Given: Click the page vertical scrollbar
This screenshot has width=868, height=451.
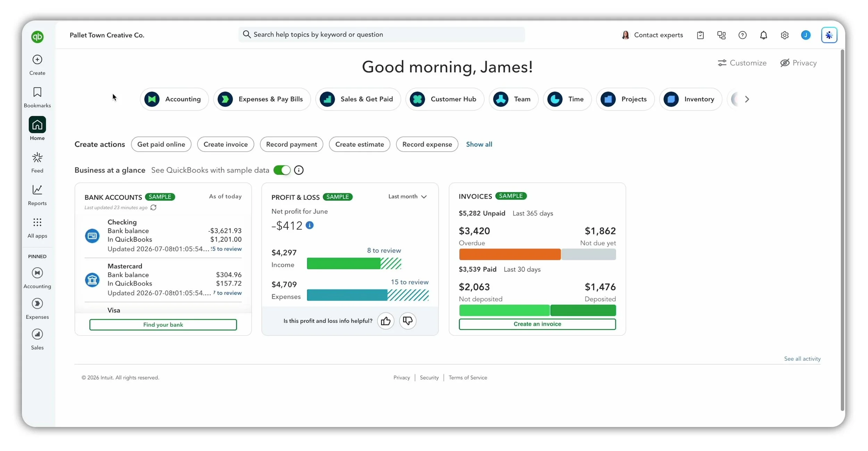Looking at the screenshot, I should 842,230.
